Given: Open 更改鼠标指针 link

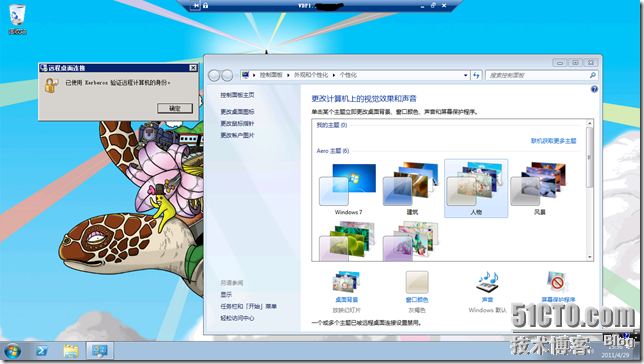Looking at the screenshot, I should click(x=237, y=124).
